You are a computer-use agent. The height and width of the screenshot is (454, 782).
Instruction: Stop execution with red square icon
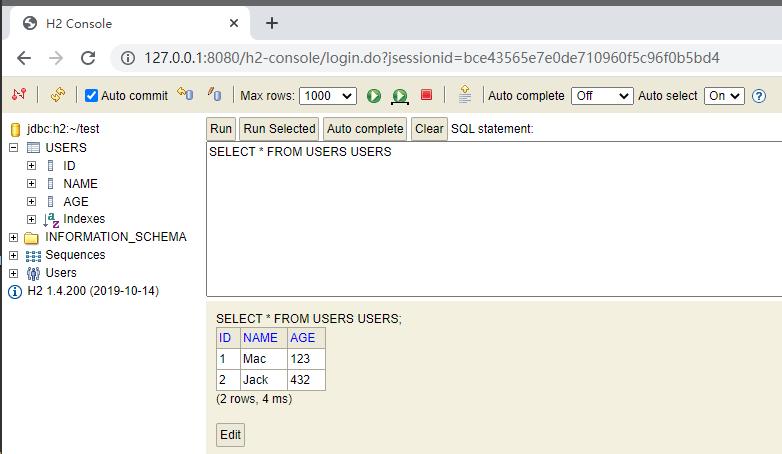[426, 95]
